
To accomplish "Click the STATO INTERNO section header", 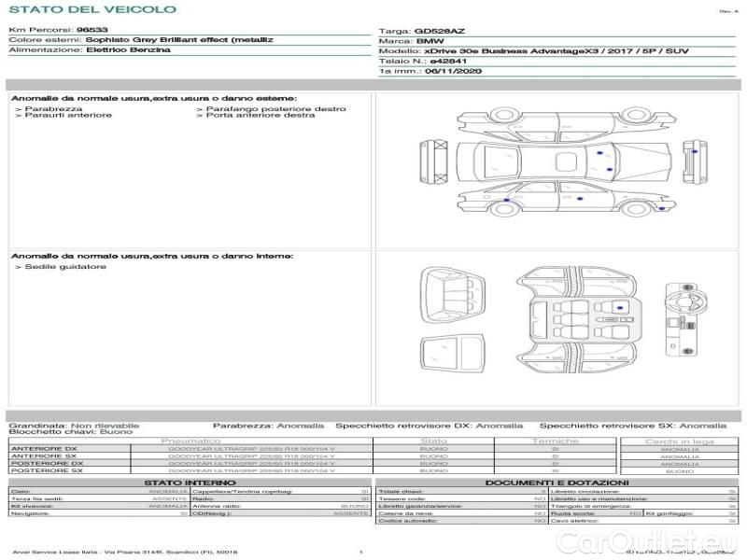I will [x=190, y=483].
